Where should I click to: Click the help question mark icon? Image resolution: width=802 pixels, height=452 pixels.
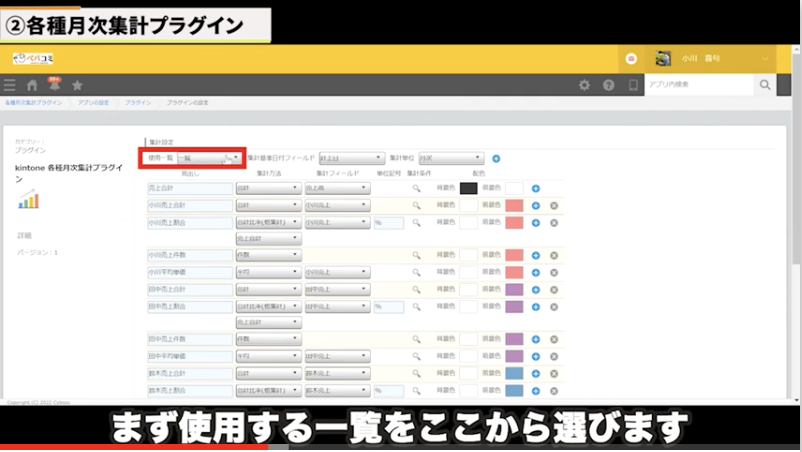(x=608, y=86)
